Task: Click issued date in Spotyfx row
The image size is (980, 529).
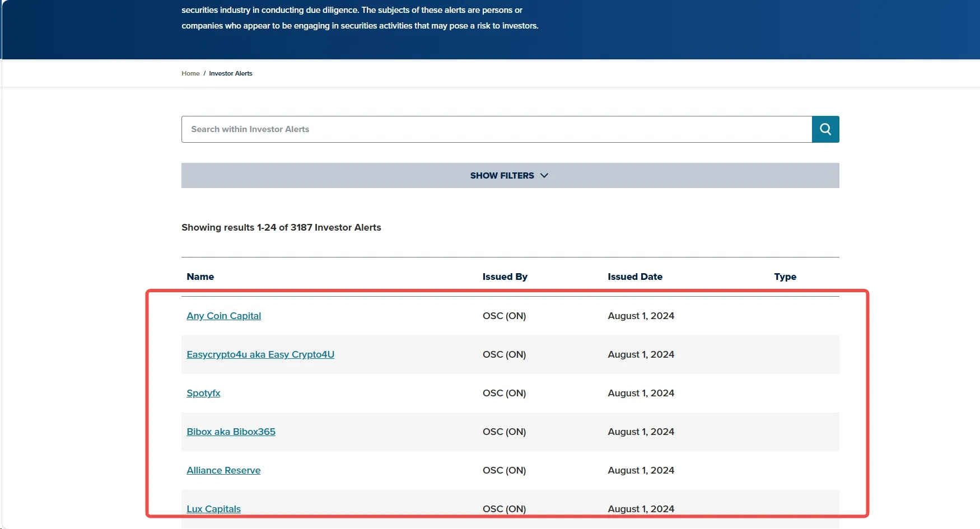Action: tap(641, 393)
